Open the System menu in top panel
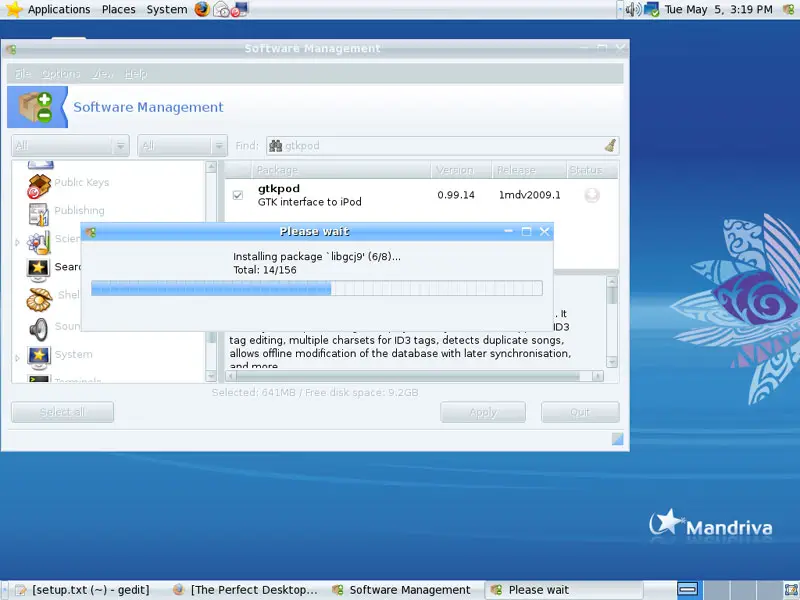Screen dimensions: 800x600 [x=166, y=9]
